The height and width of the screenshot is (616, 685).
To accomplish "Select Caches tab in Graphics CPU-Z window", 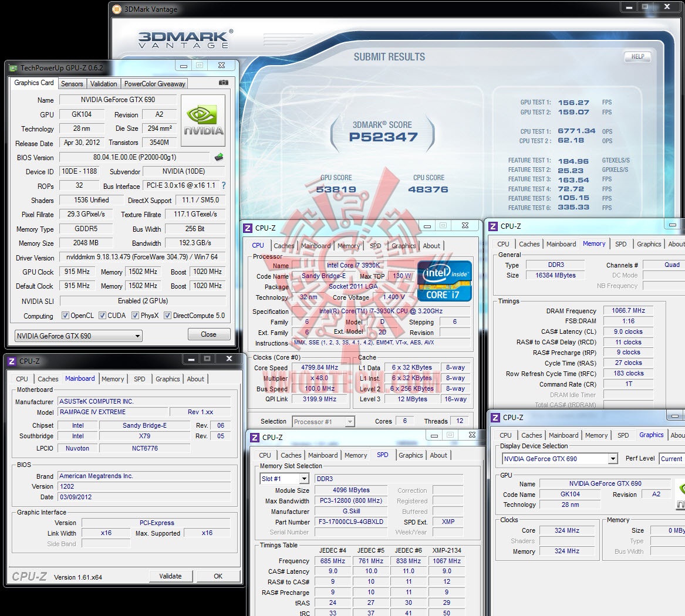I will coord(532,435).
